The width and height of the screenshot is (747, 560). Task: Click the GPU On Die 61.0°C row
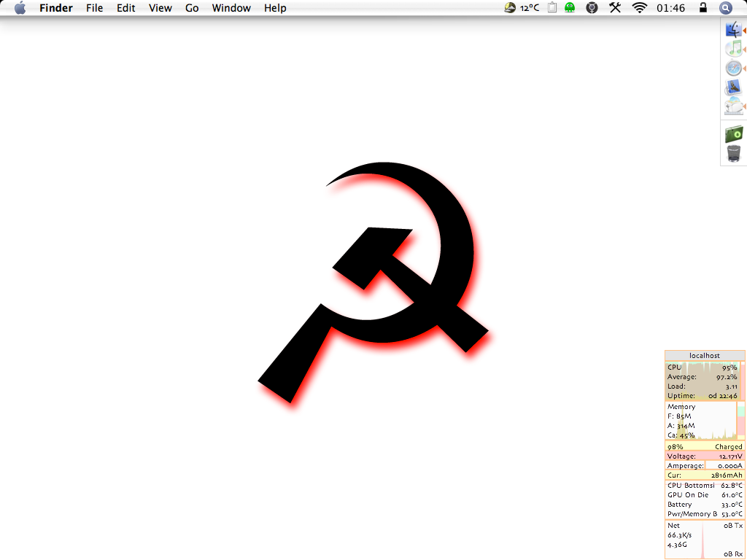(x=705, y=495)
